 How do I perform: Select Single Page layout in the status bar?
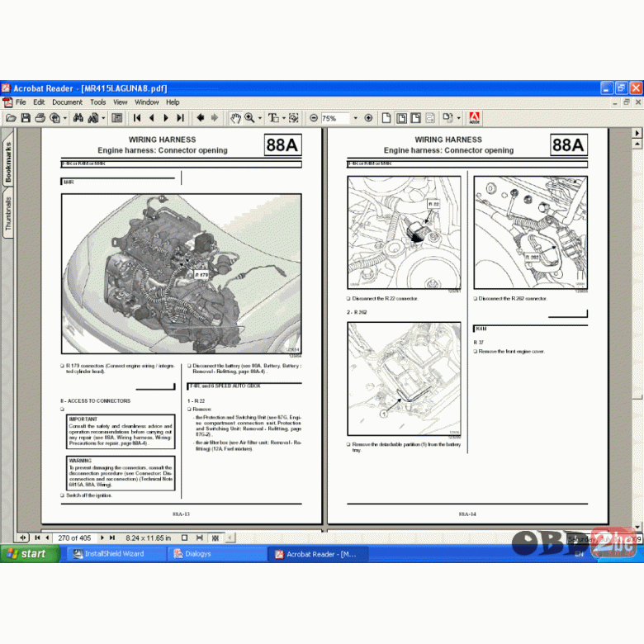pos(184,537)
